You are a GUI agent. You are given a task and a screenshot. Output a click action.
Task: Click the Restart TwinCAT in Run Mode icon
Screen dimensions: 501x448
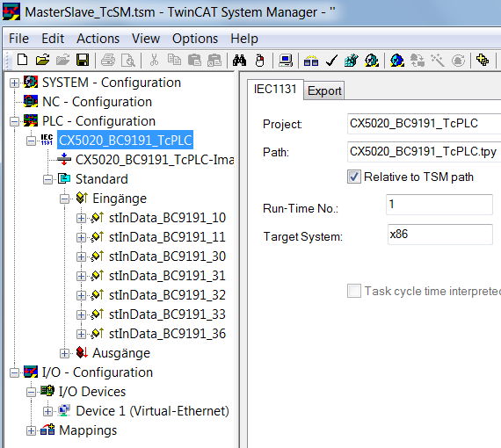coord(372,60)
